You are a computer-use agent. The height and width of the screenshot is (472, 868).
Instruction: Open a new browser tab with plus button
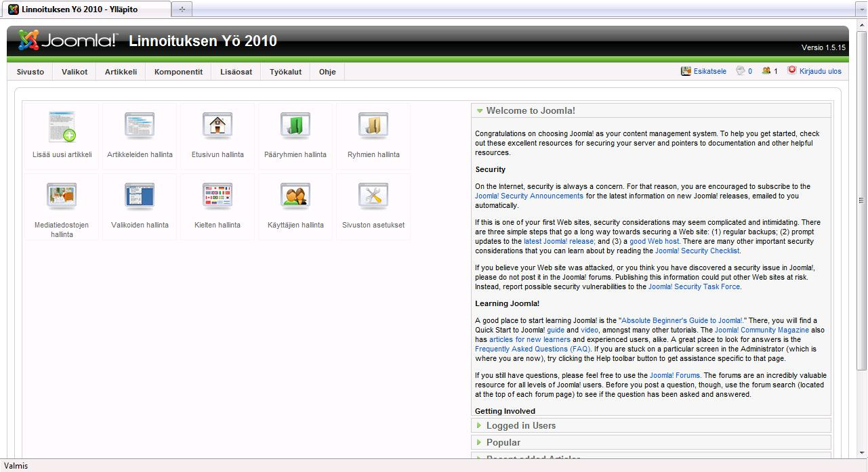point(182,9)
